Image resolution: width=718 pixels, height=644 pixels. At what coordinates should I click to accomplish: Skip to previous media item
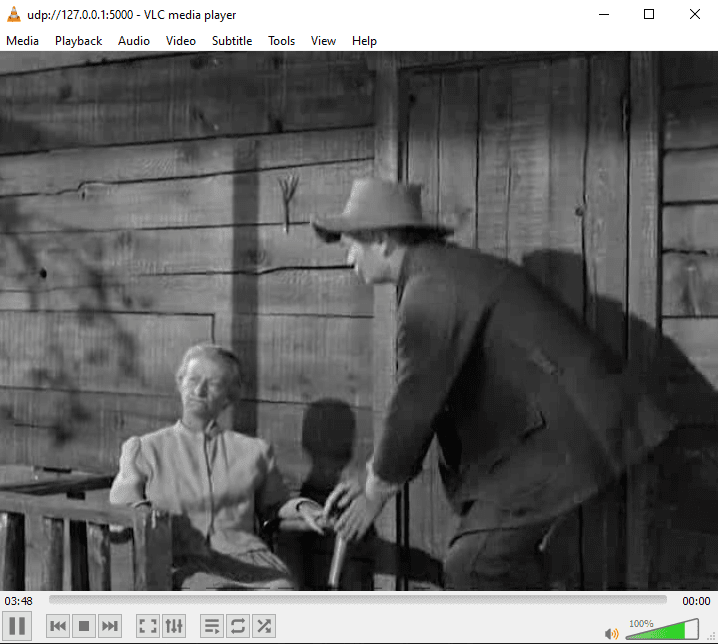pos(58,626)
